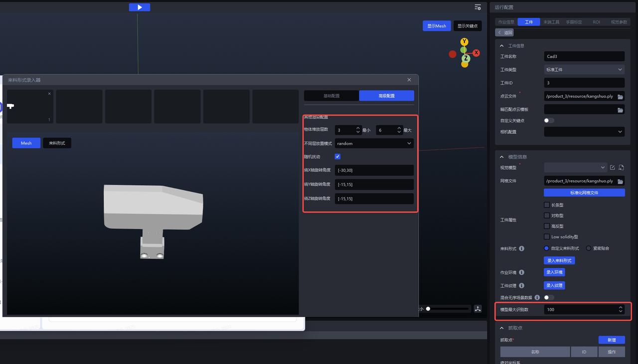Screen dimensions: 638x364
Task: Open the 不同层放置模式 random dropdown
Action: pyautogui.click(x=374, y=143)
